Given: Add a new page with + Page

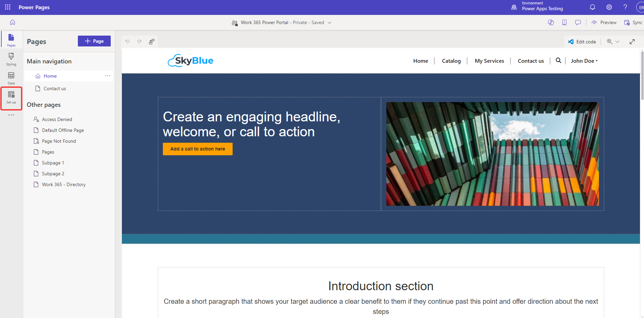Looking at the screenshot, I should 94,41.
